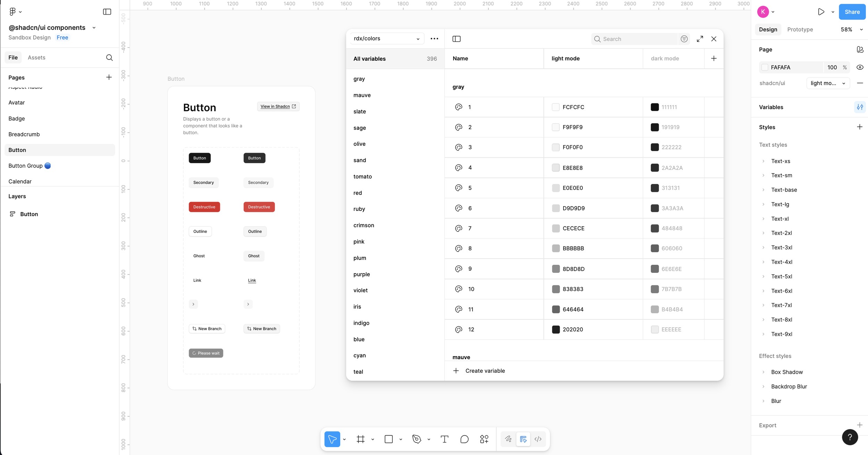Switch to the Assets tab
The width and height of the screenshot is (868, 455).
36,58
